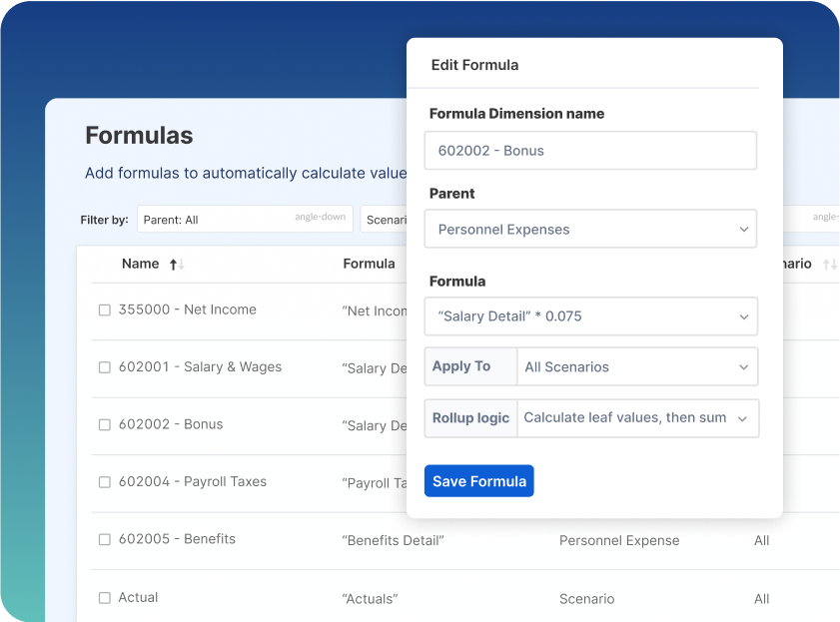Viewport: 840px width, 622px height.
Task: Open the Rollup logic dropdown
Action: 636,418
